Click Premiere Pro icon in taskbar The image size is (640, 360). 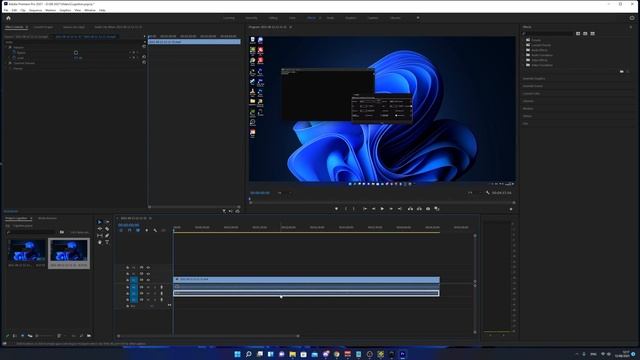click(x=402, y=354)
